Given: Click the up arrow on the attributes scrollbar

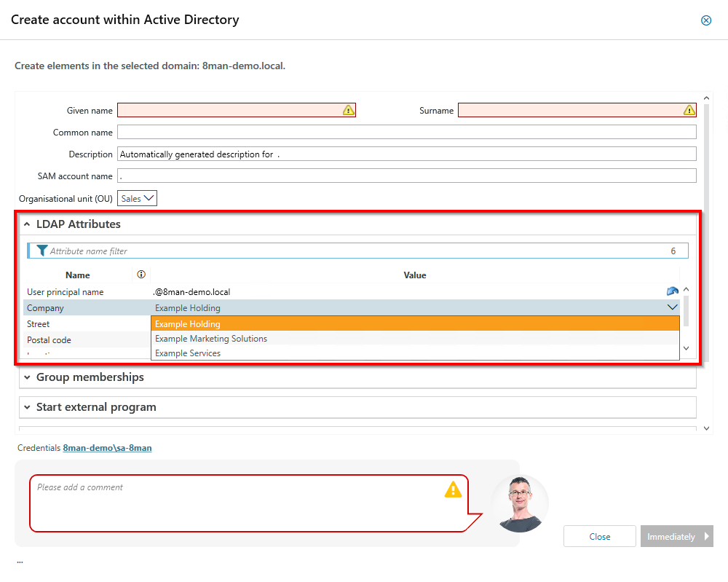Looking at the screenshot, I should [x=686, y=290].
